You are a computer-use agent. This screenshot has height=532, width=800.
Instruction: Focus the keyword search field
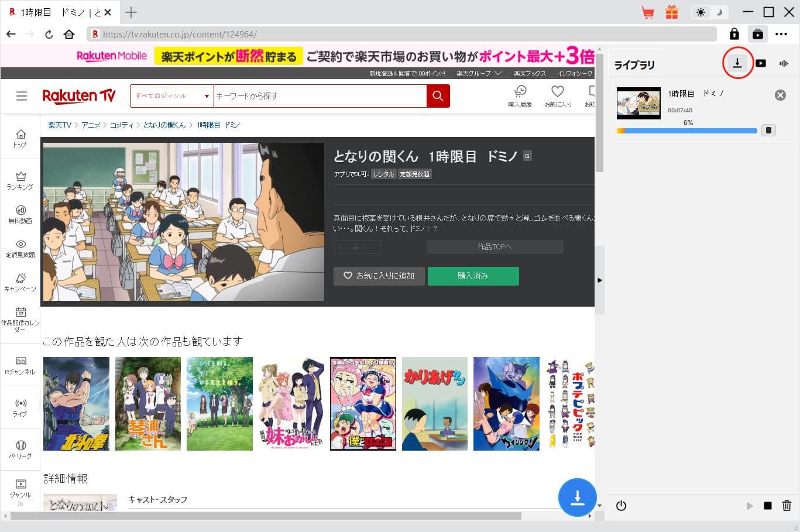coord(320,96)
